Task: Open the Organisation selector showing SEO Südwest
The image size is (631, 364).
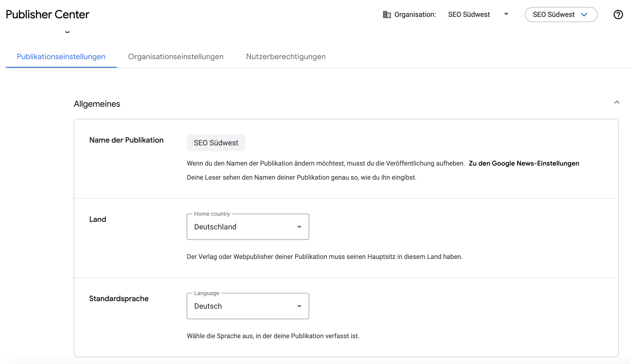Action: point(469,15)
